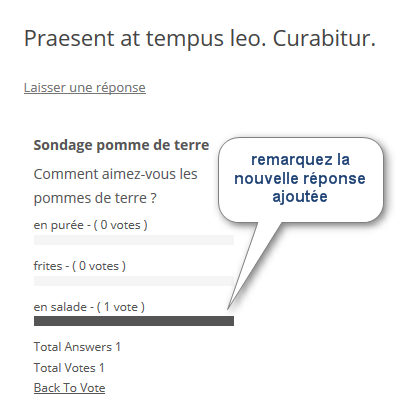396x404 pixels.
Task: Click the 'pommes de terre ?' question line
Action: [x=95, y=198]
